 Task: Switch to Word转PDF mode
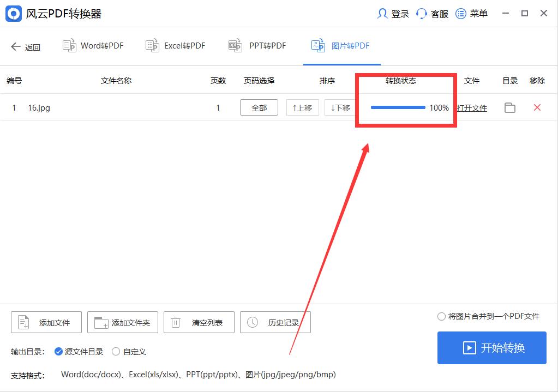[x=93, y=46]
